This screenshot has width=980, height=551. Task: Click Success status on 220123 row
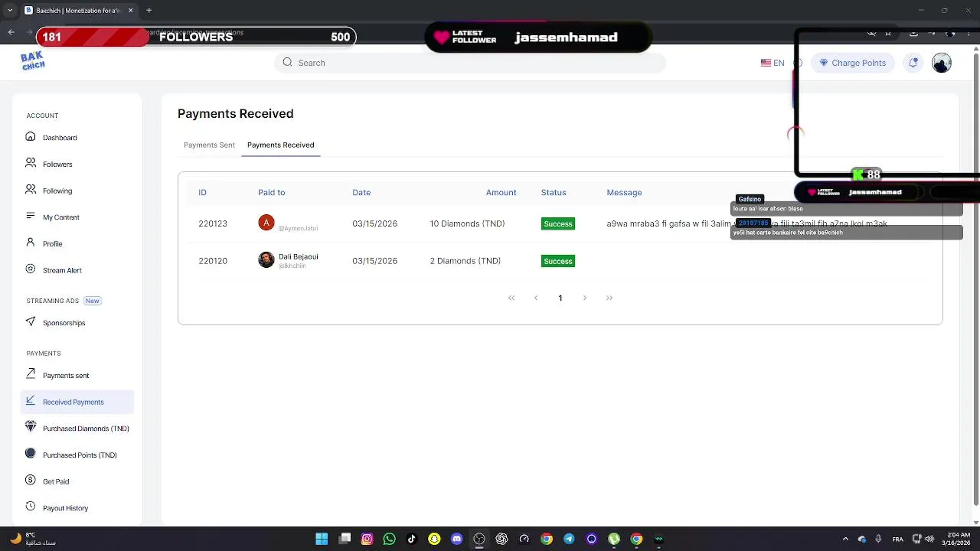tap(558, 223)
